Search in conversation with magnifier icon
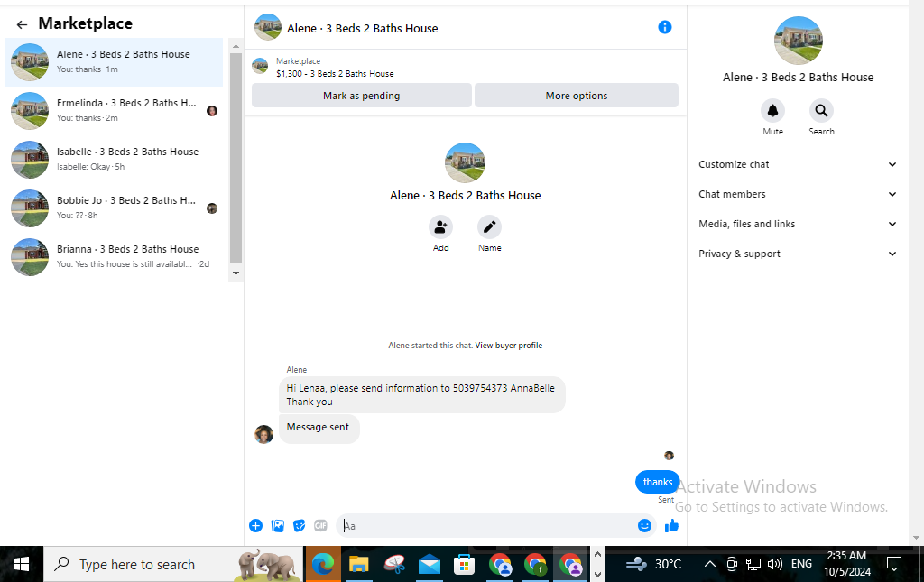The height and width of the screenshot is (582, 924). tap(821, 110)
